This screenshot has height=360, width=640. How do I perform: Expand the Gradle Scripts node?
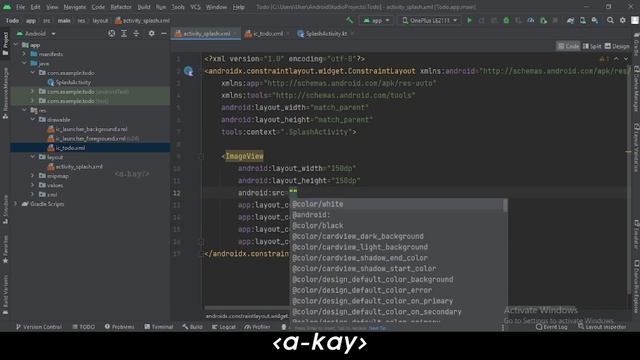(16, 204)
